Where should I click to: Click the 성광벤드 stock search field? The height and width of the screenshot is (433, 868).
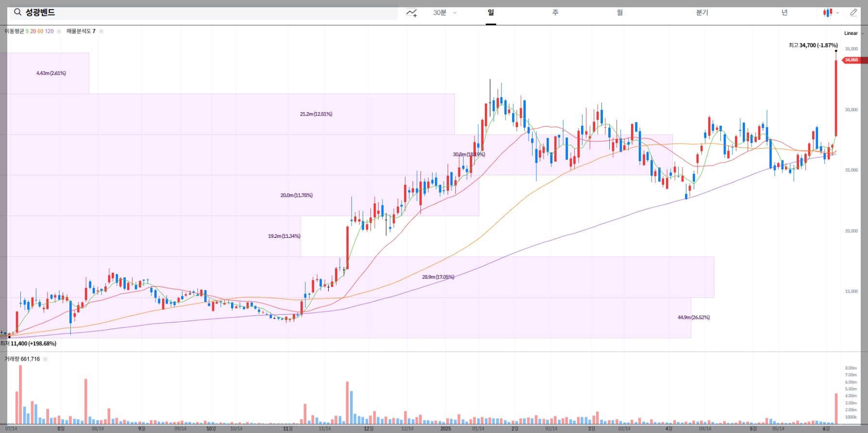pyautogui.click(x=203, y=13)
